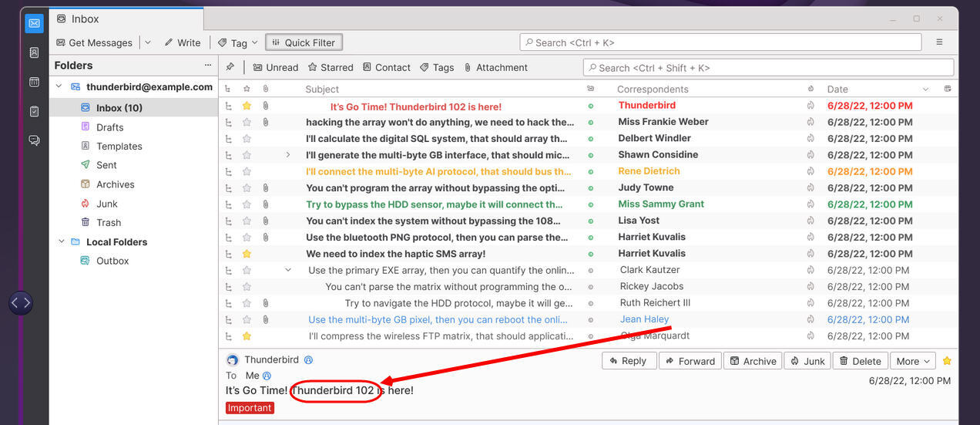
Task: Toggle star on Delbert Windler message
Action: pyautogui.click(x=247, y=139)
